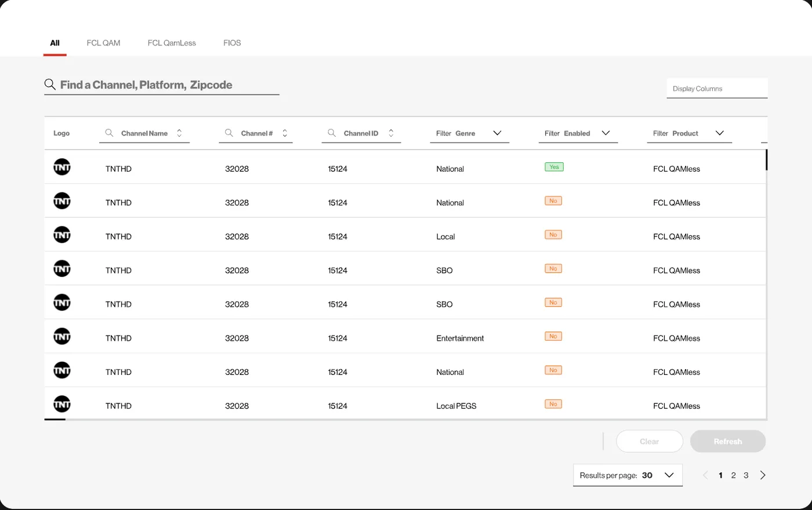
Task: Click the Logo column header
Action: click(x=61, y=133)
